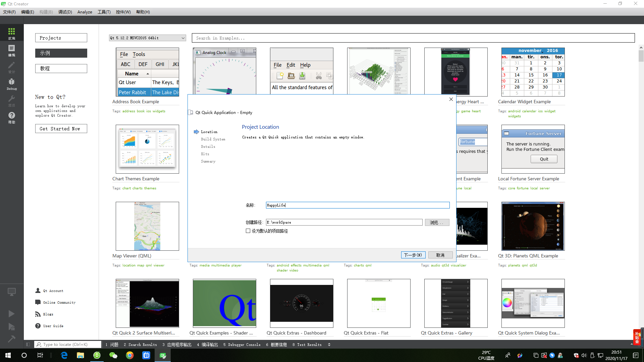
Task: Open the 编辑(E) menu
Action: 28,12
